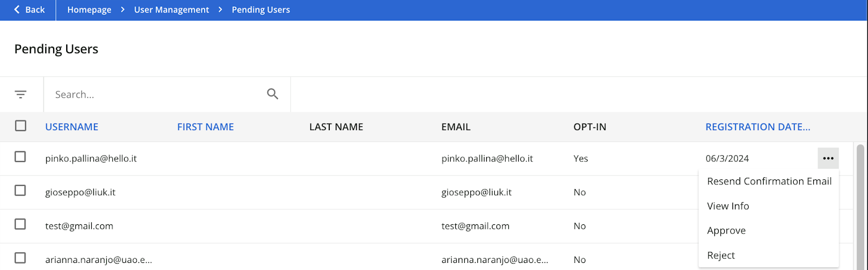Viewport: 868px width, 270px height.
Task: Choose Resend Confirmation Email from menu
Action: [x=769, y=182]
